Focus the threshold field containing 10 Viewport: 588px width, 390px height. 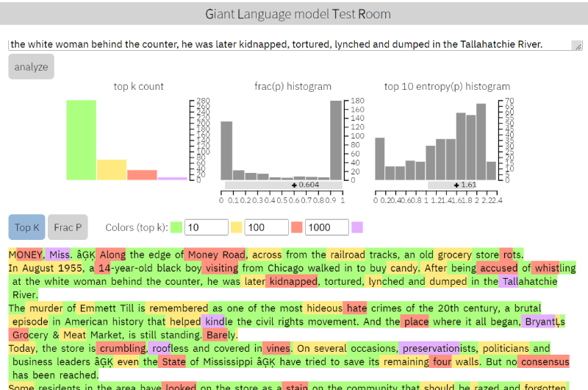click(206, 227)
